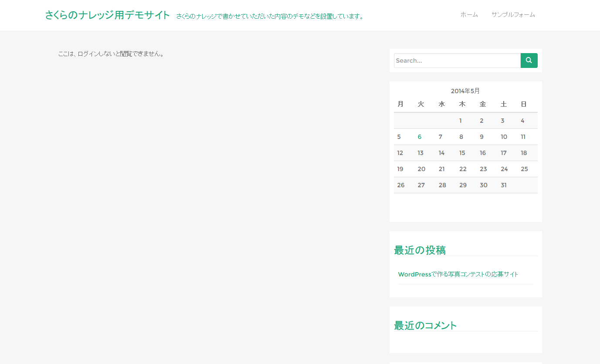Open the ホーム menu item
Screen dimensions: 600x364
(x=469, y=15)
